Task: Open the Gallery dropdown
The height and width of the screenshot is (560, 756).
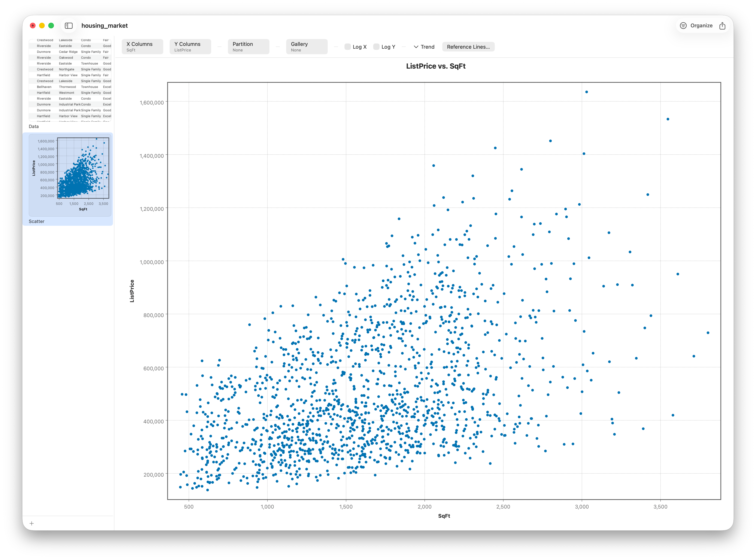Action: pyautogui.click(x=307, y=47)
